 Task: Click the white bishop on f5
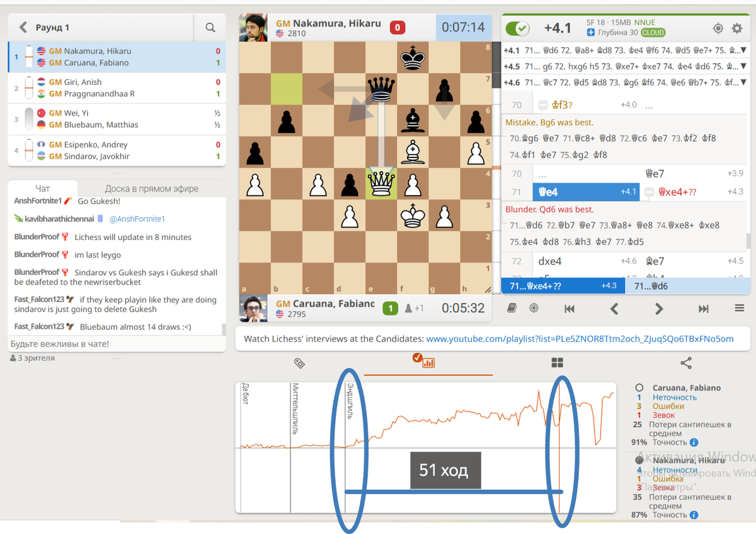click(413, 152)
